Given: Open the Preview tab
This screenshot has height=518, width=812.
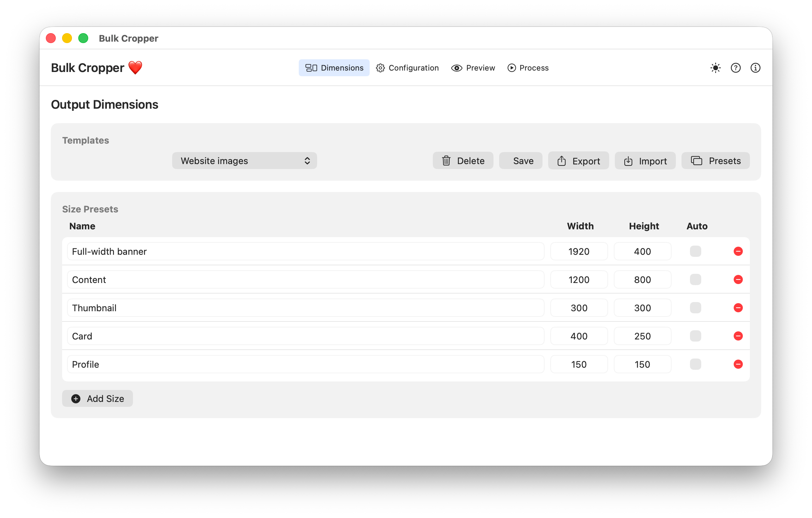Looking at the screenshot, I should click(x=473, y=68).
